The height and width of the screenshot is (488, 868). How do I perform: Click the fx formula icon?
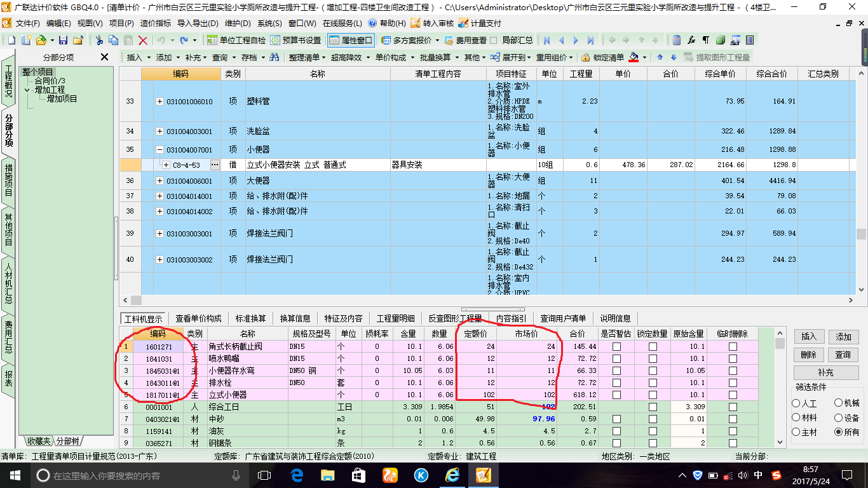pyautogui.click(x=691, y=40)
